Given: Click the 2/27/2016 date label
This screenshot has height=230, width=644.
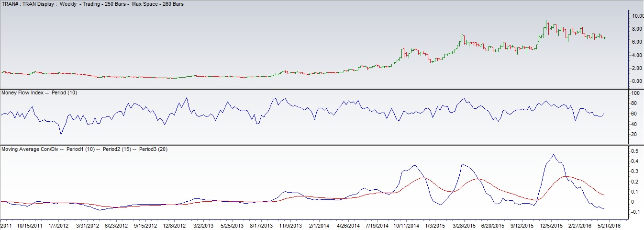Looking at the screenshot, I should (579, 225).
